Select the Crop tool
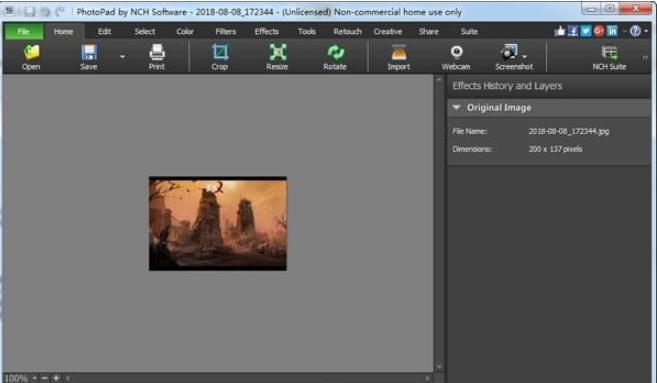Image resolution: width=657 pixels, height=383 pixels. [220, 53]
